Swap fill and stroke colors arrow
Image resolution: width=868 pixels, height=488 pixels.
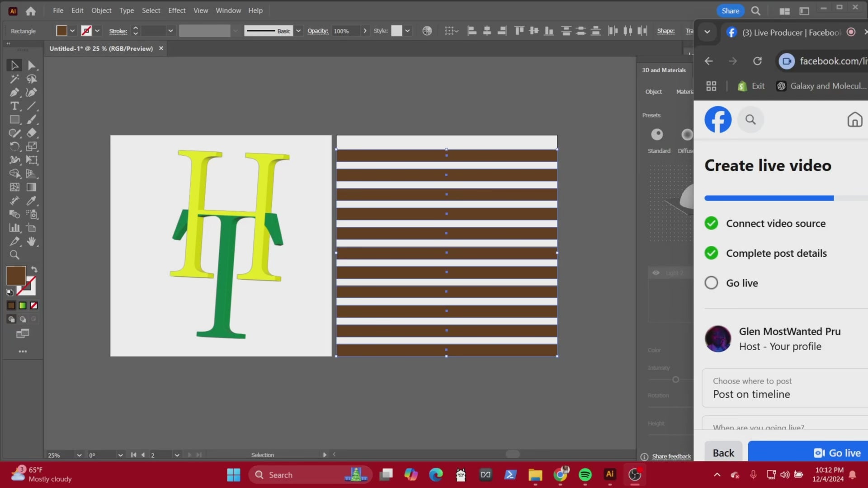[x=34, y=269]
